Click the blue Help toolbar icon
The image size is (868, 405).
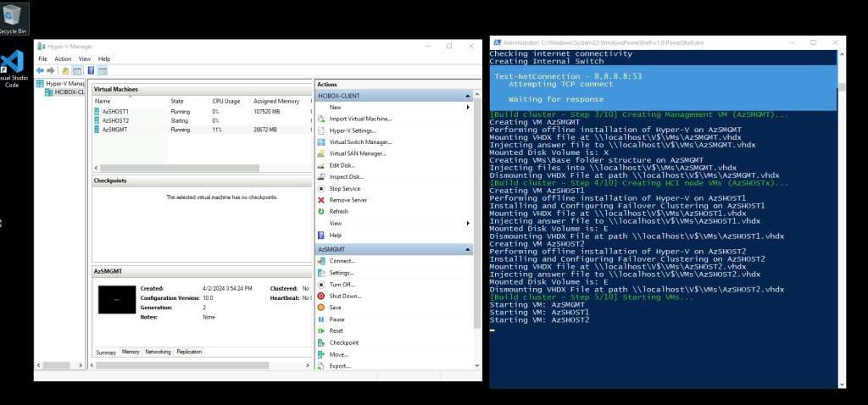(91, 70)
